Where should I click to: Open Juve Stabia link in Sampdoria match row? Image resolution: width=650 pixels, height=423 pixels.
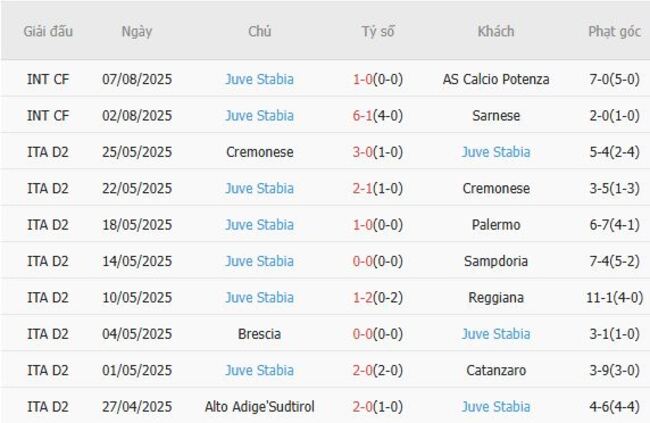(259, 261)
